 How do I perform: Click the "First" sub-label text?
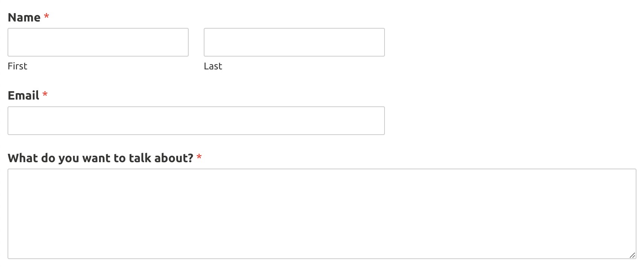click(x=17, y=66)
